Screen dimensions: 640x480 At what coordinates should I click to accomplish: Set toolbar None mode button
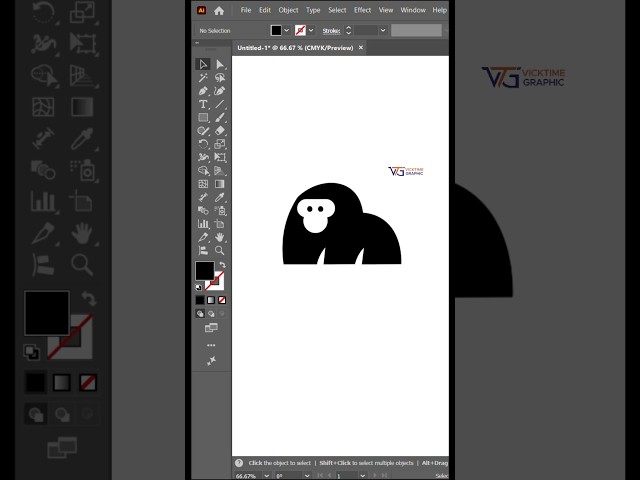[x=222, y=300]
